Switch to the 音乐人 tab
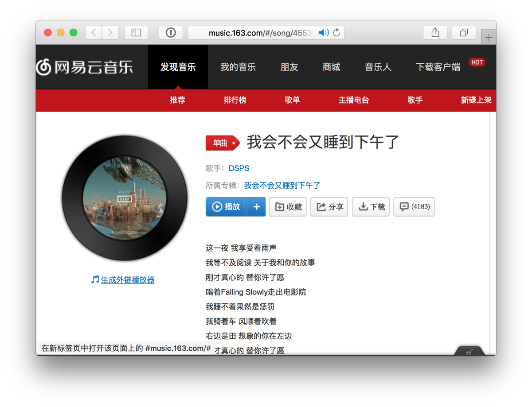Image resolution: width=532 pixels, height=407 pixels. point(378,67)
